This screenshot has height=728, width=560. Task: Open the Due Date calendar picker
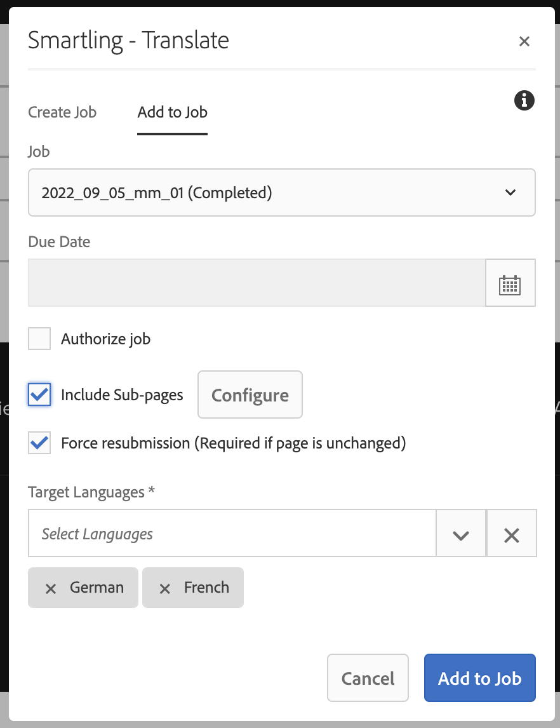click(x=510, y=283)
